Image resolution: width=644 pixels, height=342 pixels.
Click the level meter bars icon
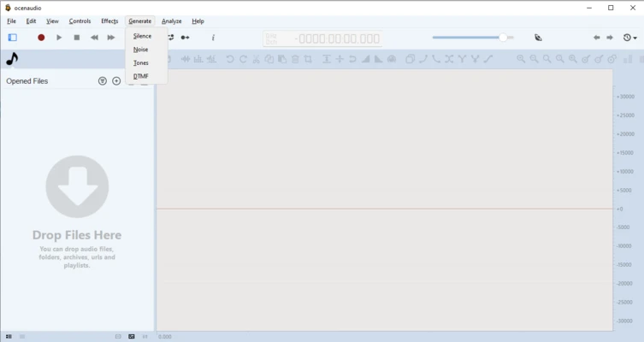(x=628, y=59)
